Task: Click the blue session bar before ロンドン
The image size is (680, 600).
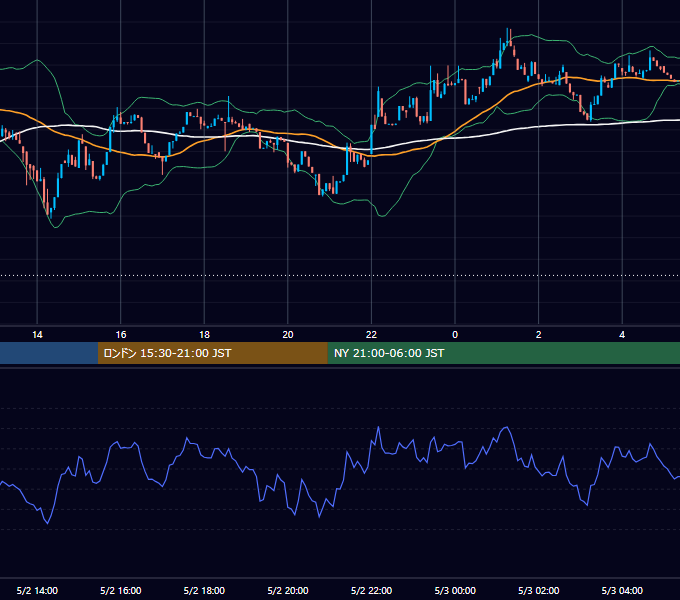Action: (49, 353)
